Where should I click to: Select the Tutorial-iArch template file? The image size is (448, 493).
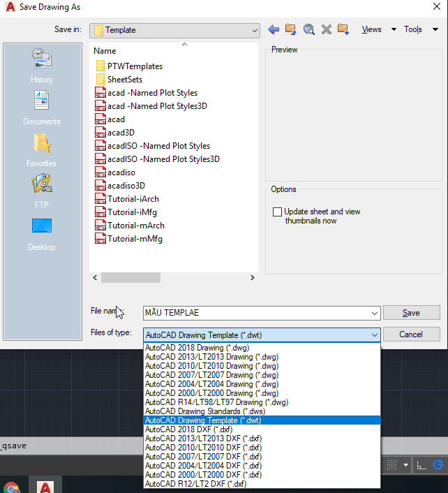[127, 199]
